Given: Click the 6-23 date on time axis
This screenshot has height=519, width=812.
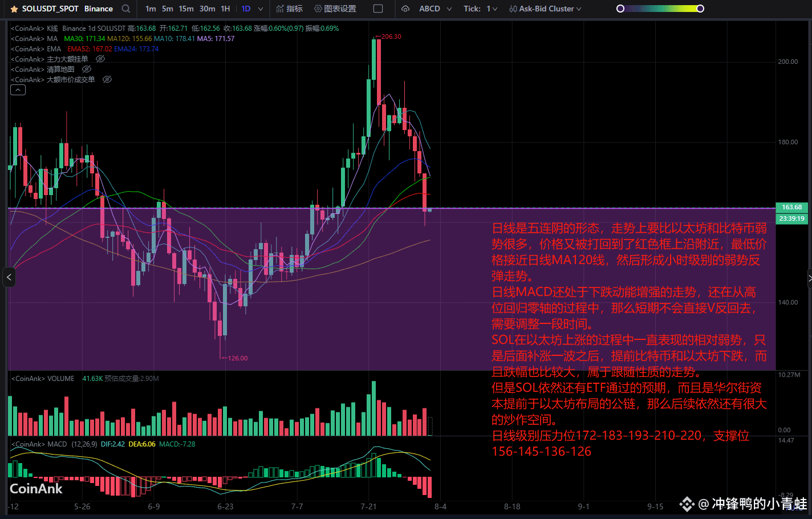Looking at the screenshot, I should pos(225,506).
